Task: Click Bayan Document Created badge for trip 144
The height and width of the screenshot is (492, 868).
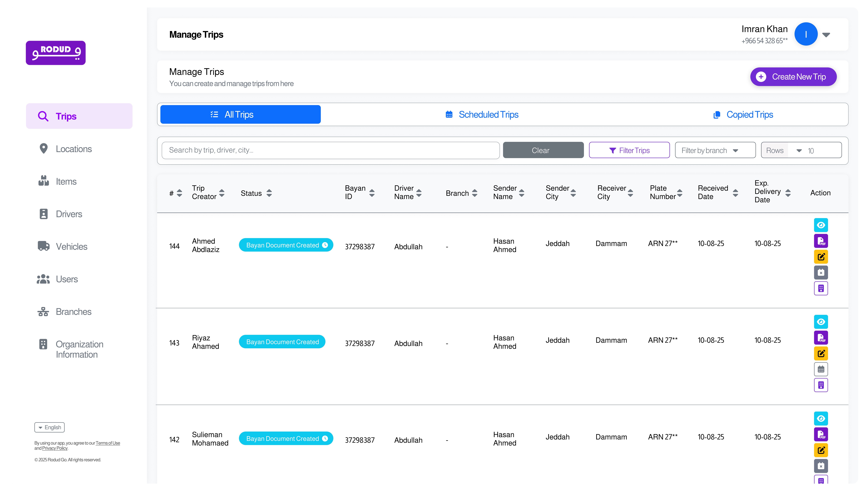Action: coord(286,245)
